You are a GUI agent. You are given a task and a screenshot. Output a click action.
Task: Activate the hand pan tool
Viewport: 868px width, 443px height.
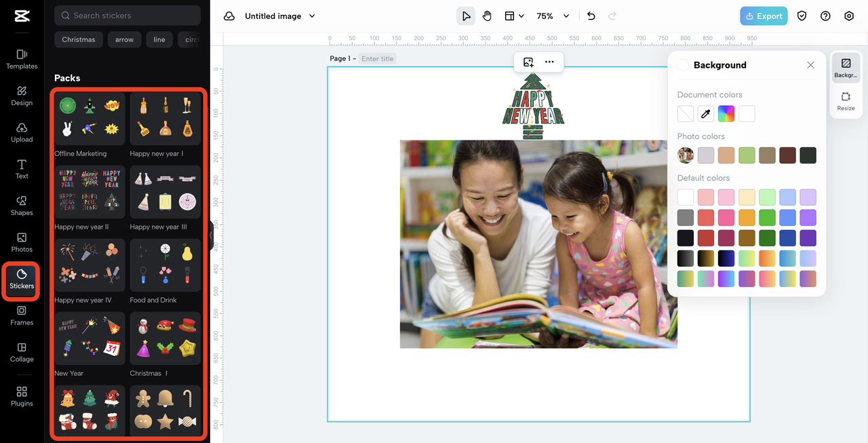(x=487, y=16)
